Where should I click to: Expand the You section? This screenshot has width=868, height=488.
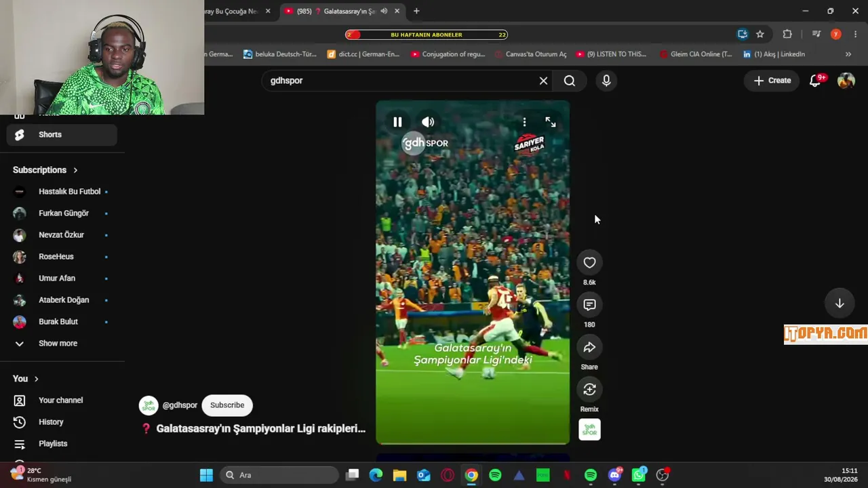point(26,379)
